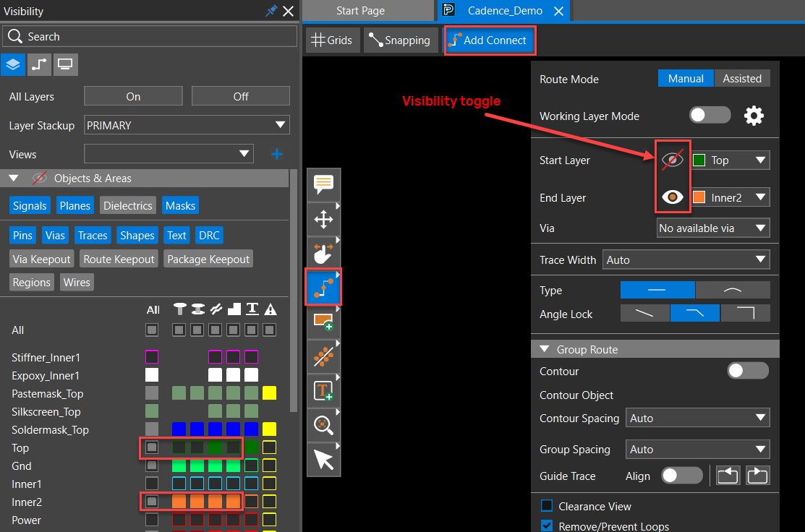Click Stiffner_Inner1 magenta All swatch
The height and width of the screenshot is (532, 805).
152,356
